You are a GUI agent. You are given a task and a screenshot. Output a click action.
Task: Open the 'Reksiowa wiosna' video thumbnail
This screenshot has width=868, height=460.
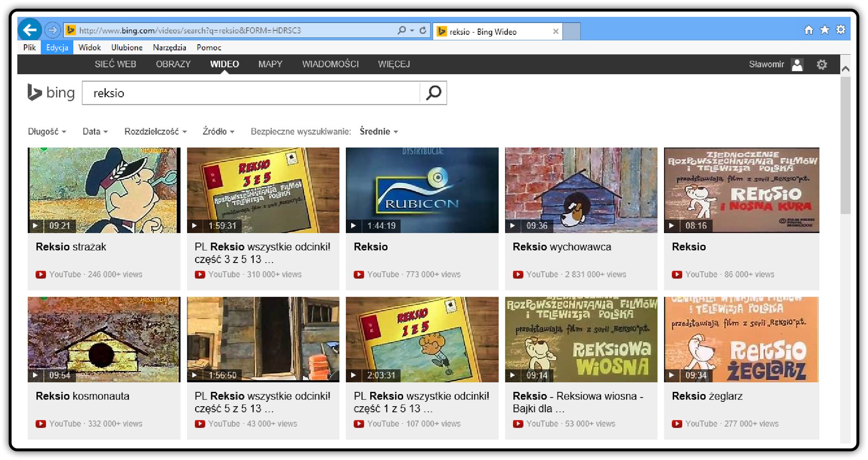point(581,339)
